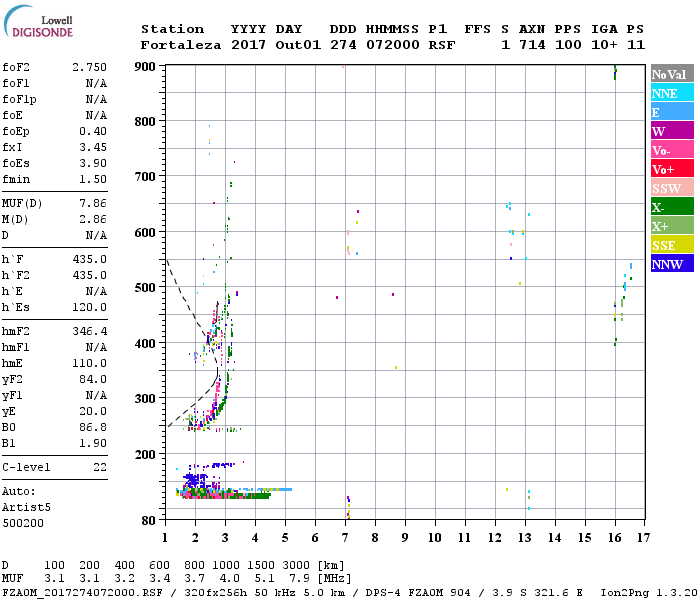
Task: Select the NoVal gray legend swatch
Action: coord(672,74)
